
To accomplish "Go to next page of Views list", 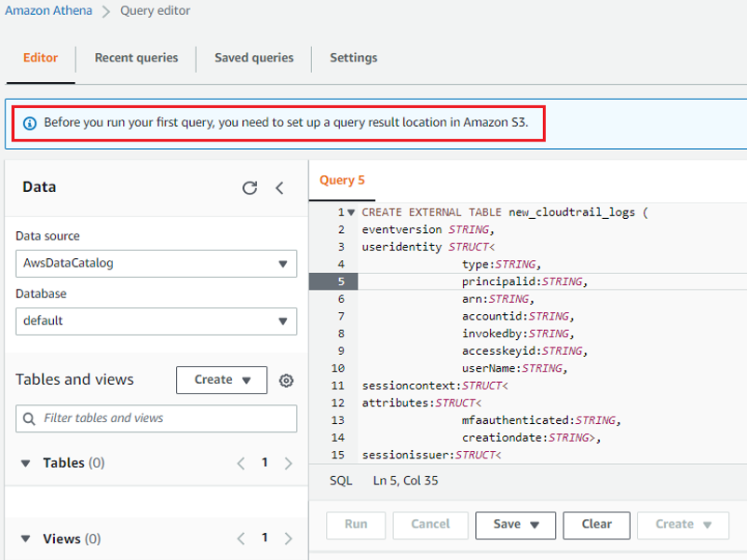I will coord(288,539).
